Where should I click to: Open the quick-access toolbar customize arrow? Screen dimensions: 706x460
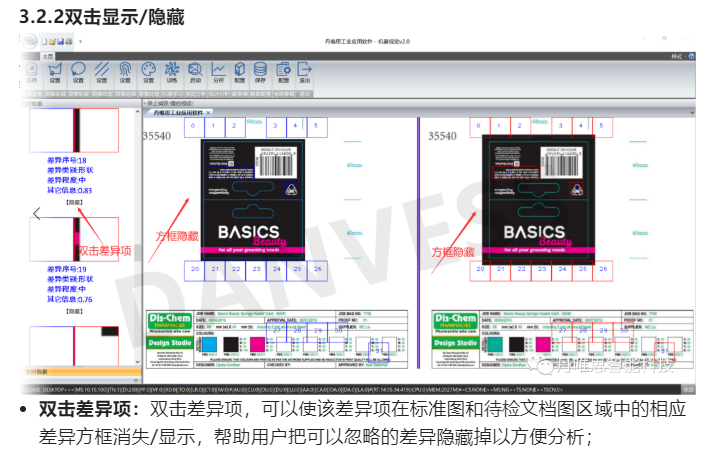tap(81, 42)
